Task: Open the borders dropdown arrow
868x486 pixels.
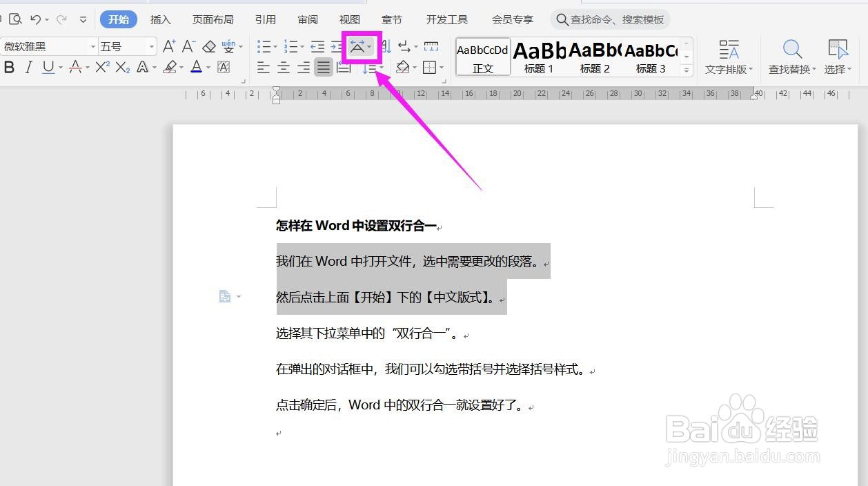Action: click(x=442, y=68)
